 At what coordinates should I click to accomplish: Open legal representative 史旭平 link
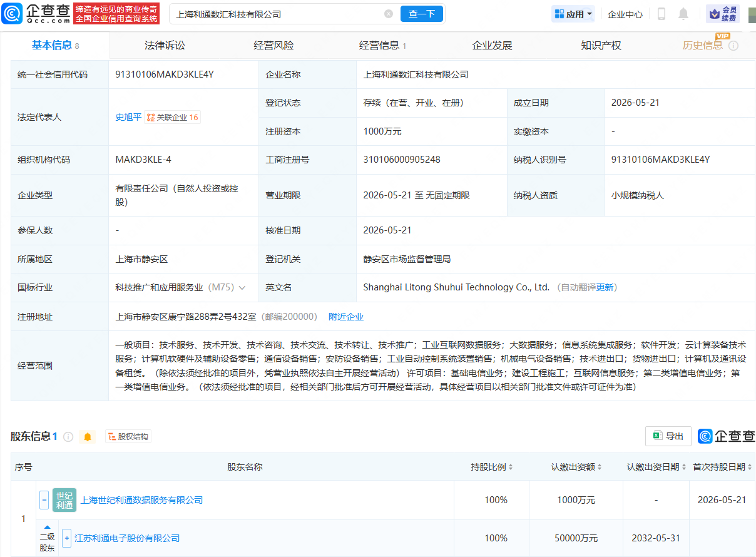pyautogui.click(x=128, y=117)
